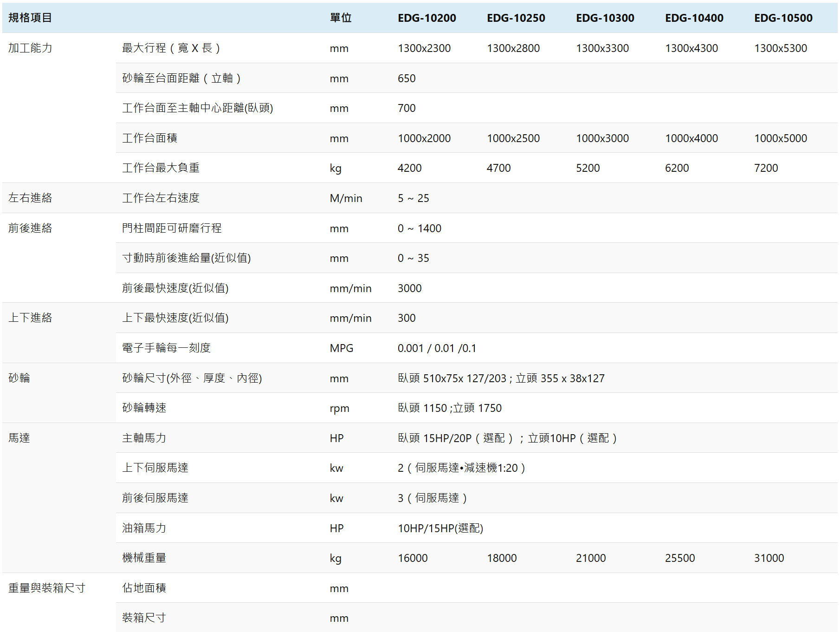
Task: Click the 工作台面積 row label
Action: click(149, 138)
